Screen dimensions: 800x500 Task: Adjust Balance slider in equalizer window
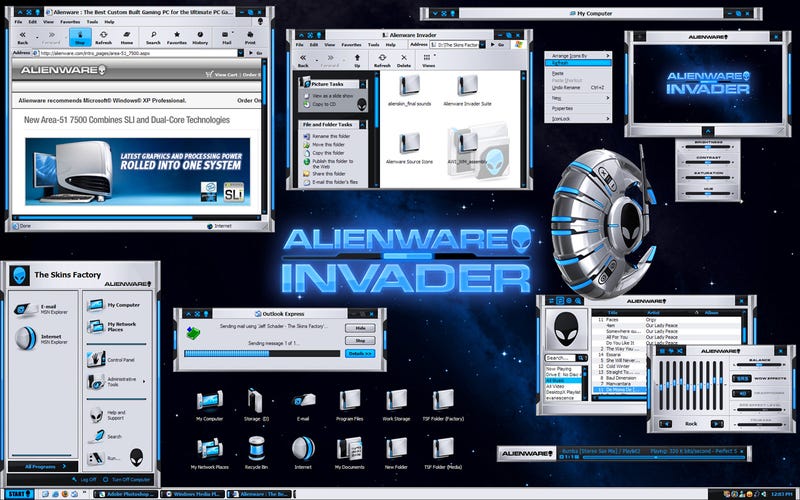759,365
